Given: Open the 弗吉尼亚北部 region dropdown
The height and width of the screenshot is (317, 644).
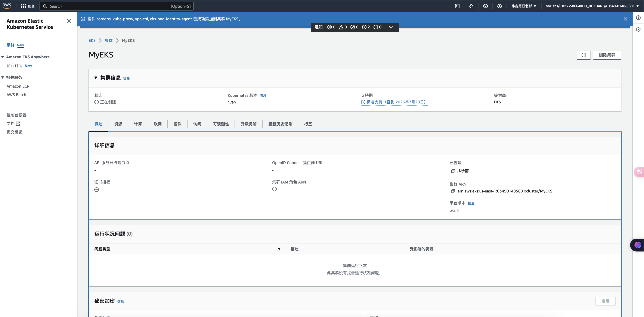Looking at the screenshot, I should click(523, 6).
